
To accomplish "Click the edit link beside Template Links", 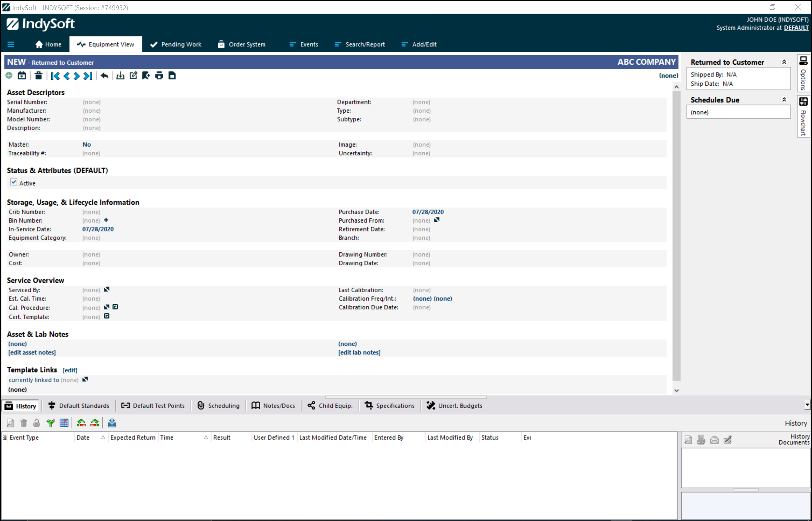I will (x=70, y=370).
